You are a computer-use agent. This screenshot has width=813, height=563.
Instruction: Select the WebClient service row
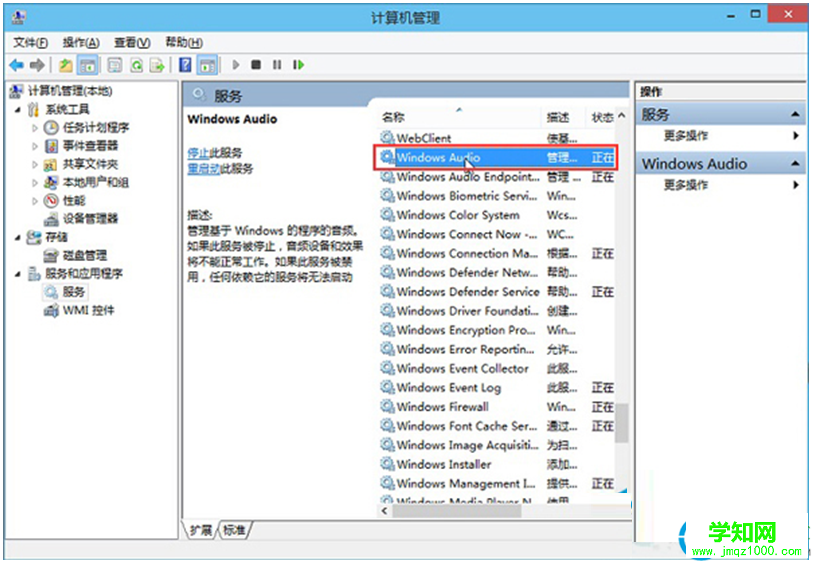tap(496, 138)
